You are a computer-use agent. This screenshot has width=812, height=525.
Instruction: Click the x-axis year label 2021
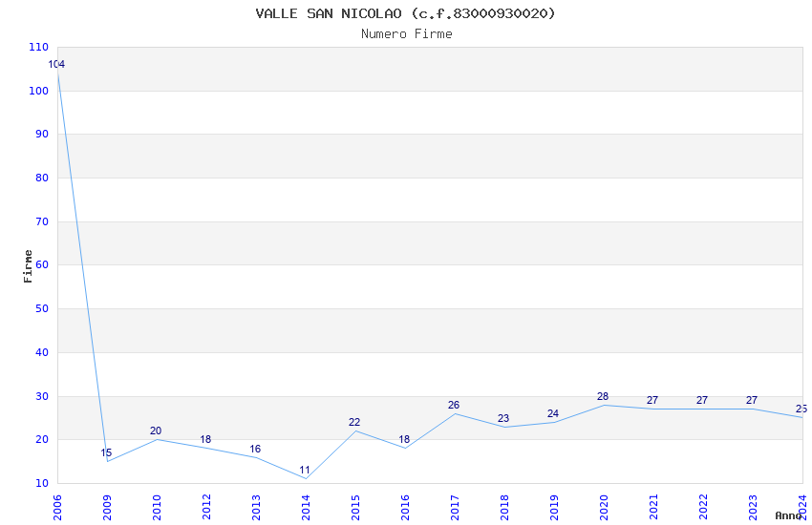coord(653,508)
